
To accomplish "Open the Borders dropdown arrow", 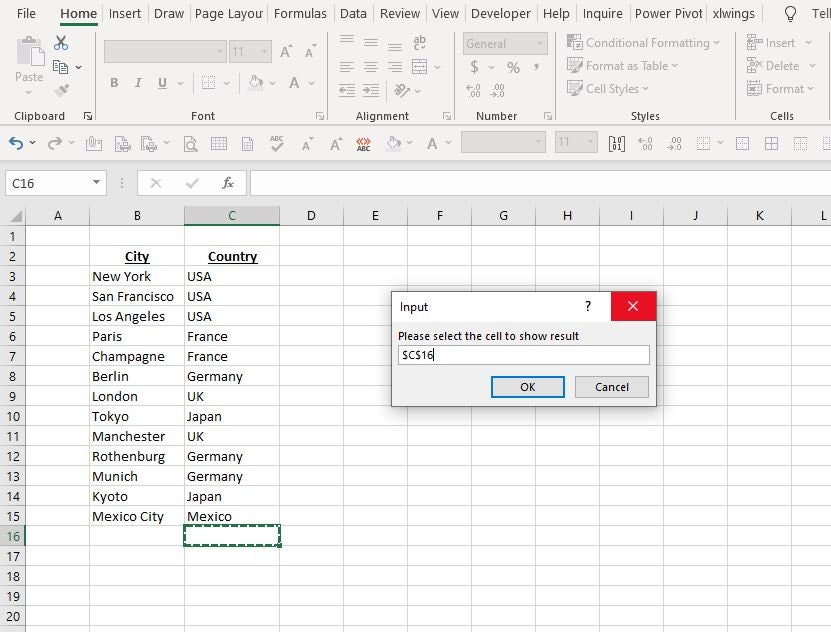I will tap(227, 84).
